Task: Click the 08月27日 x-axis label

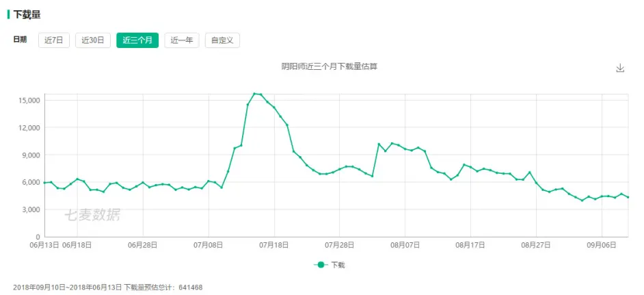Action: coord(536,245)
